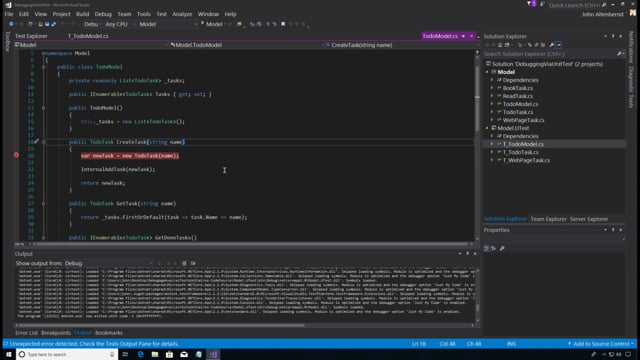Viewport: 640px width, 360px height.
Task: Expand the Dependencies node under Model
Action: pos(492,80)
